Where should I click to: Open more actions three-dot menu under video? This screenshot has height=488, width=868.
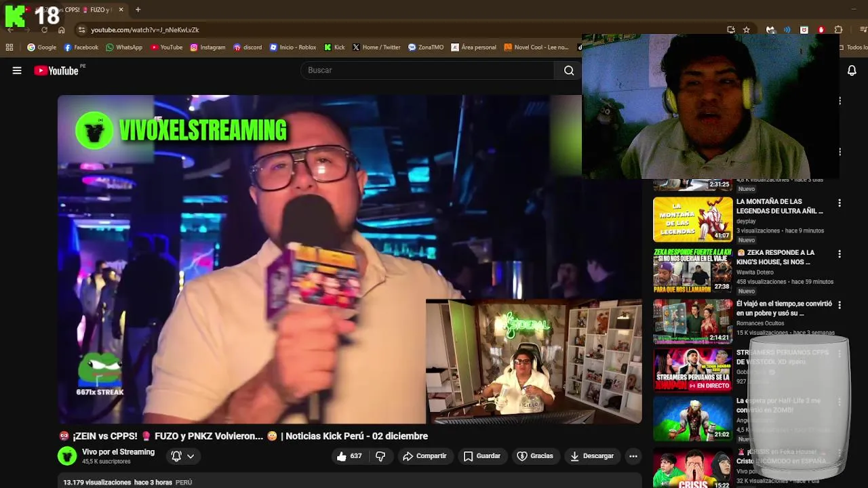633,456
